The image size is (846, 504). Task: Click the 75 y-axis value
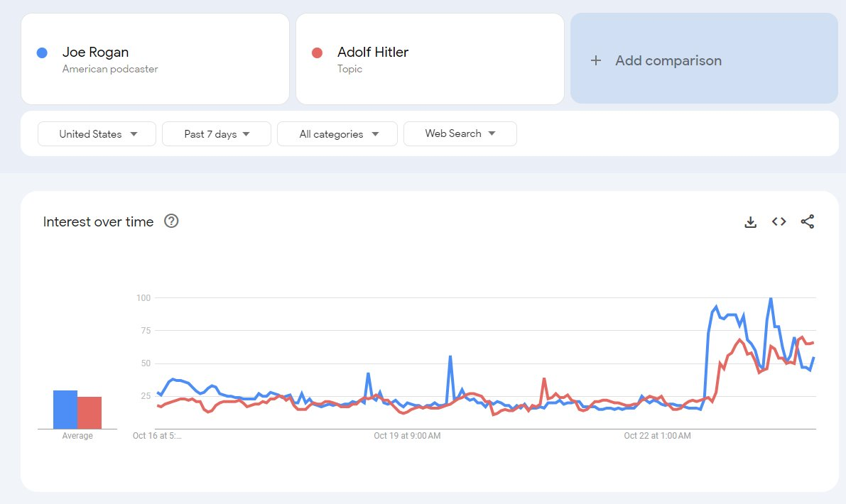pyautogui.click(x=146, y=330)
